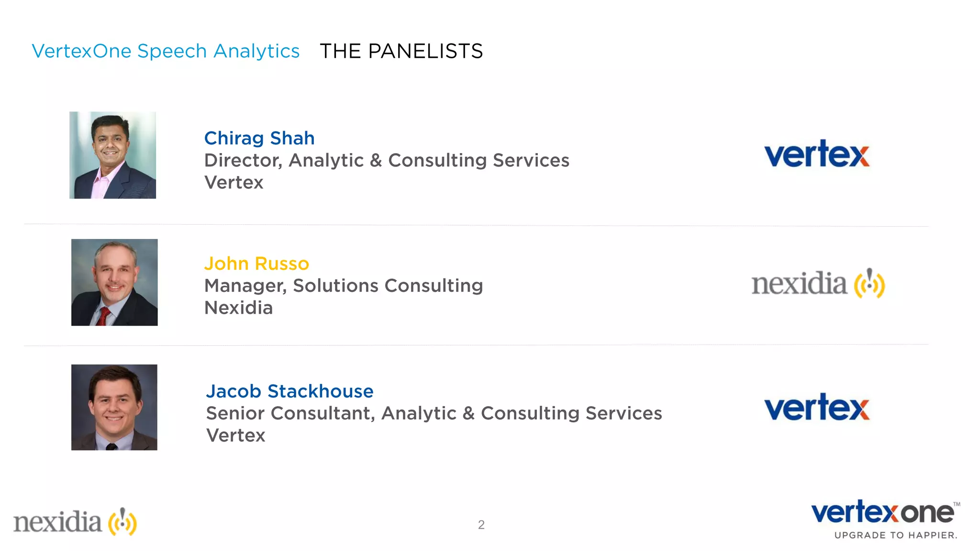Click the Nexidia company text under John Russo
Screen dimensions: 980x551
[238, 308]
